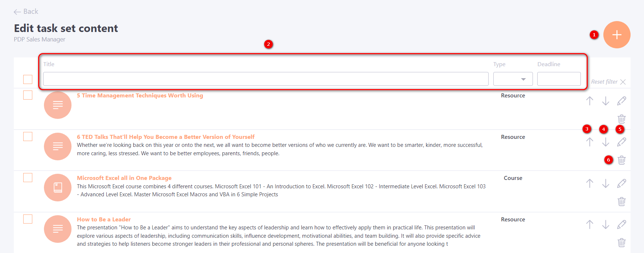Select the 'Microsoft Excel' row checkbox
Screen dimensions: 644x253
pos(28,177)
